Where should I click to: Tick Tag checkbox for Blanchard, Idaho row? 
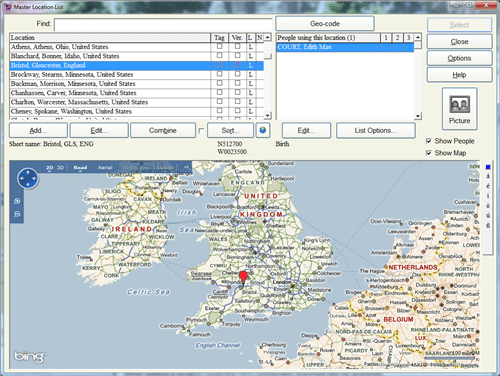point(219,56)
